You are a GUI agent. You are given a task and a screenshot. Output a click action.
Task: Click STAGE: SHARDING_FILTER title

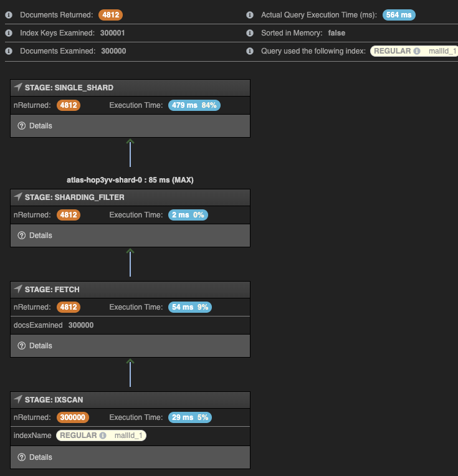pos(74,197)
